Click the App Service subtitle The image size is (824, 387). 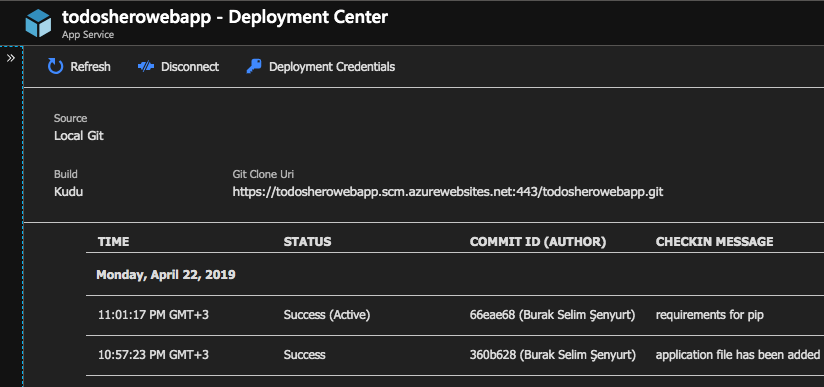(88, 35)
